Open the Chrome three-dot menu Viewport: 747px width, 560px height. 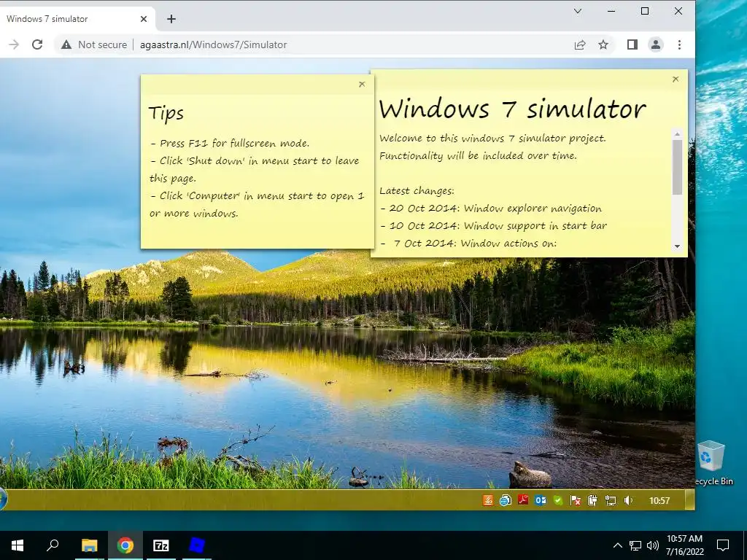(679, 44)
